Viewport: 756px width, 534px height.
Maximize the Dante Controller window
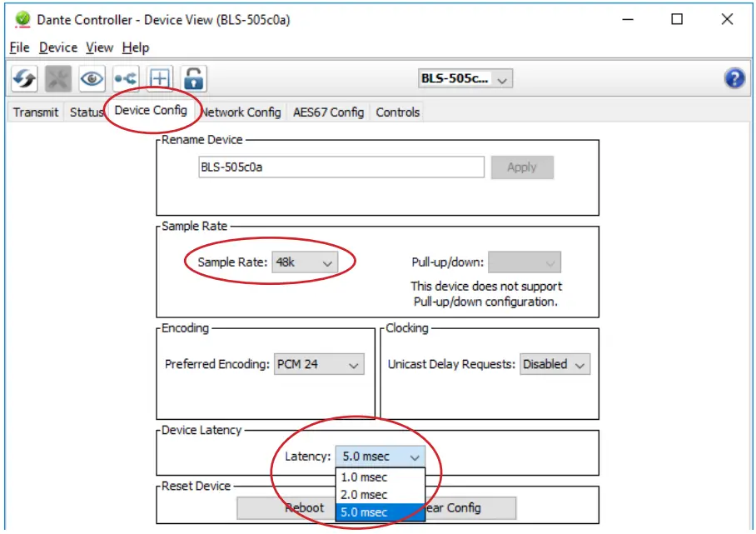(677, 19)
